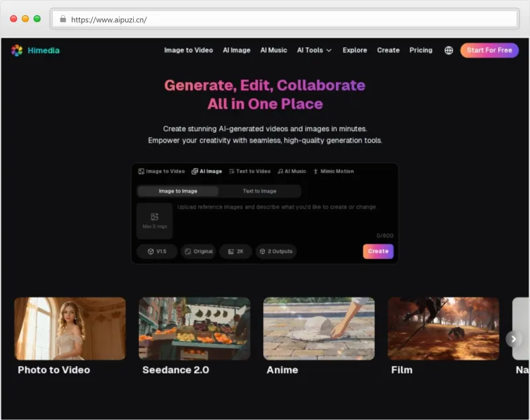This screenshot has height=420, width=530.
Task: Open the Explore menu item
Action: (x=354, y=50)
